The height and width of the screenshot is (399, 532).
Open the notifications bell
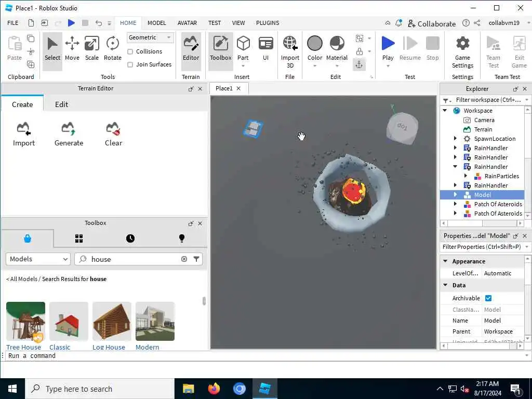click(x=399, y=23)
